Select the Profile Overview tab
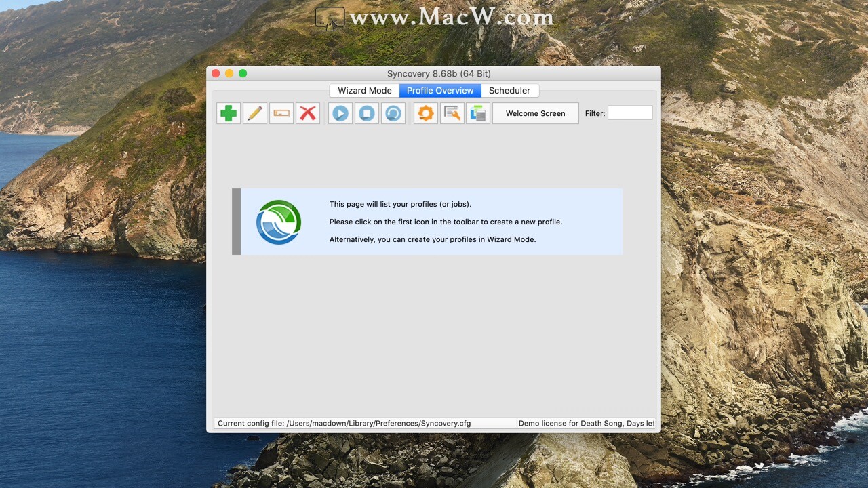The width and height of the screenshot is (868, 488). (x=440, y=91)
